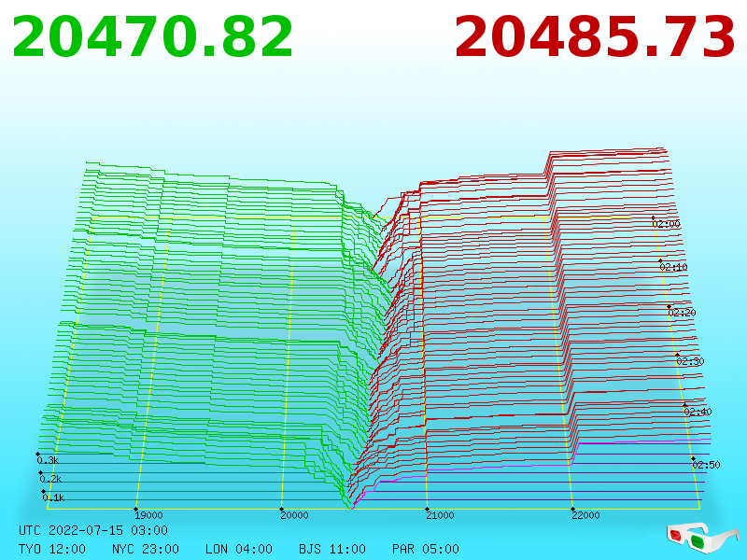The width and height of the screenshot is (747, 560).
Task: Click the 20000 price axis label
Action: tap(294, 515)
